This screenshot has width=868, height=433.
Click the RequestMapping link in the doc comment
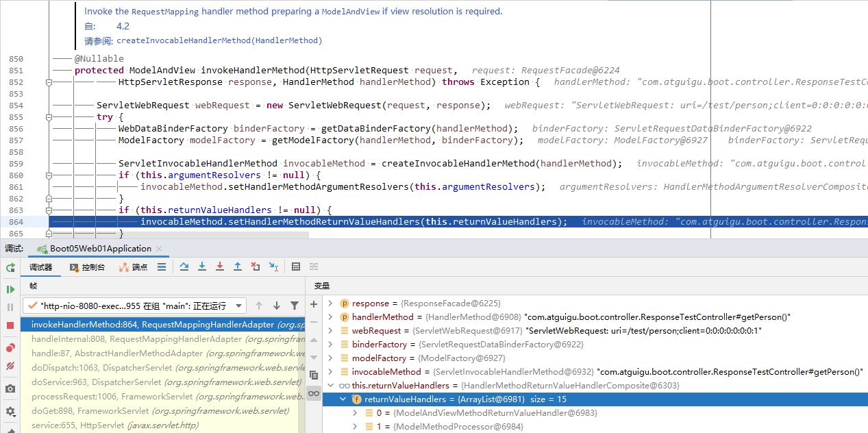(x=165, y=12)
